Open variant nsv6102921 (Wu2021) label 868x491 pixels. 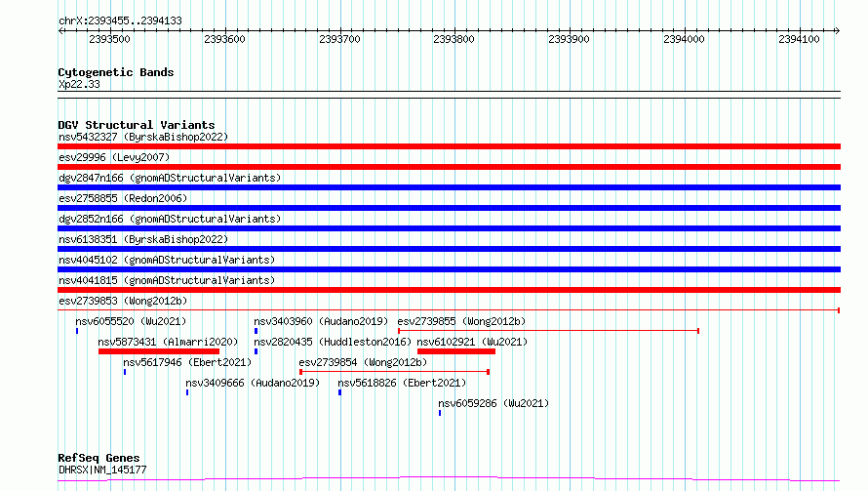pyautogui.click(x=472, y=342)
